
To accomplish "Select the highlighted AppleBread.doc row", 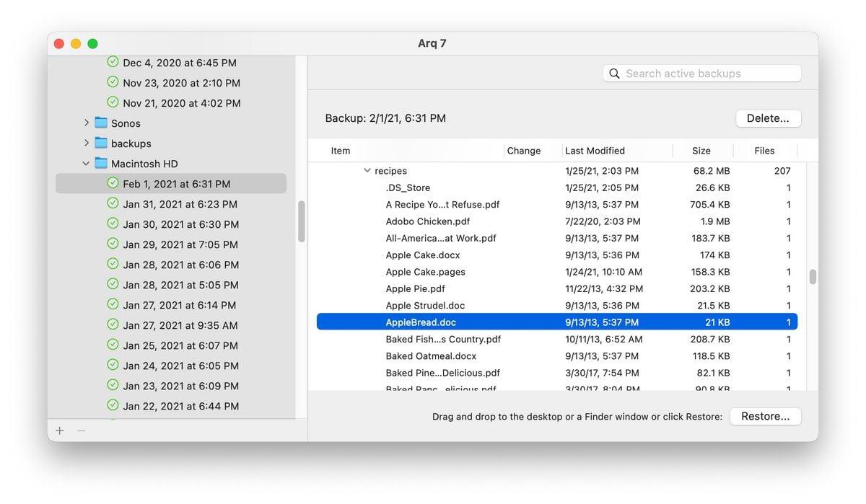I will (x=557, y=322).
